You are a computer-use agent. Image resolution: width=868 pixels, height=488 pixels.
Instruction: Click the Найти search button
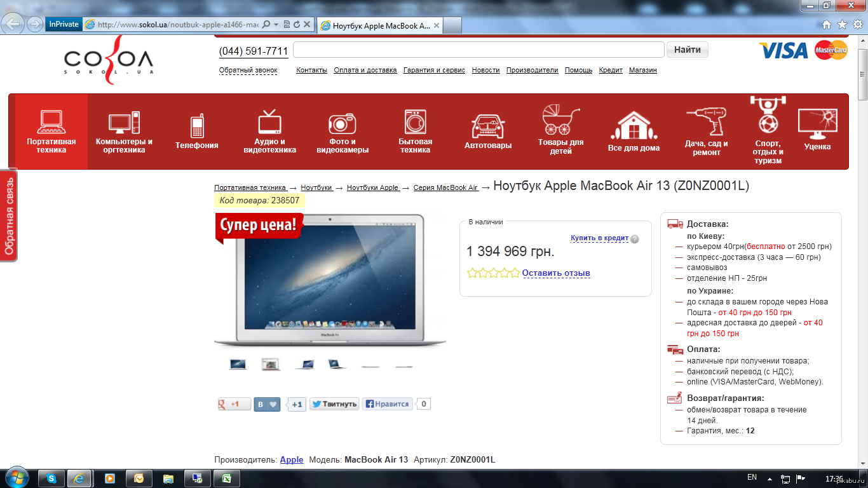[688, 50]
